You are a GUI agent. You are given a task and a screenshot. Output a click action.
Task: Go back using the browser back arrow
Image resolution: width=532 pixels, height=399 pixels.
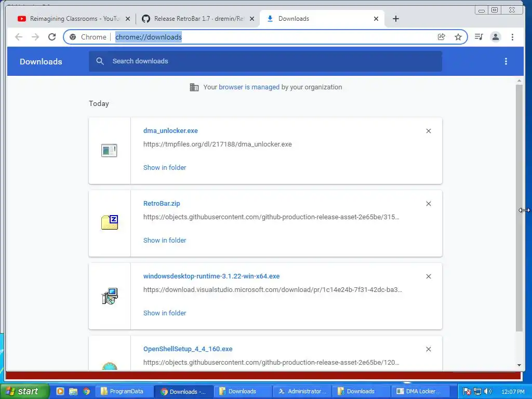click(x=19, y=37)
